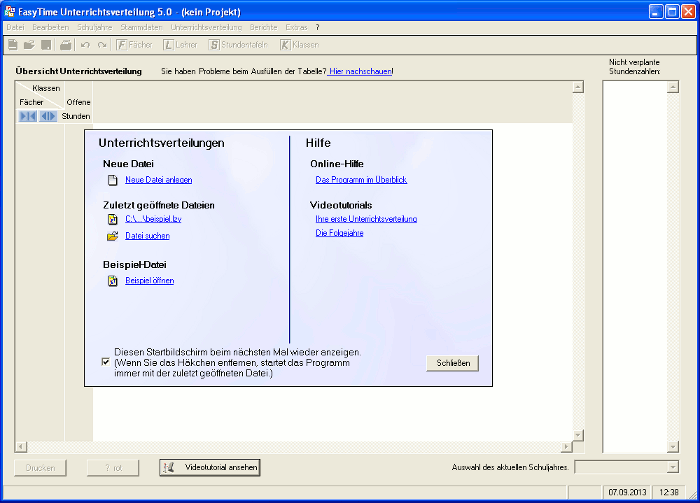Click the Klassen toolbar button
The width and height of the screenshot is (700, 503).
(299, 45)
